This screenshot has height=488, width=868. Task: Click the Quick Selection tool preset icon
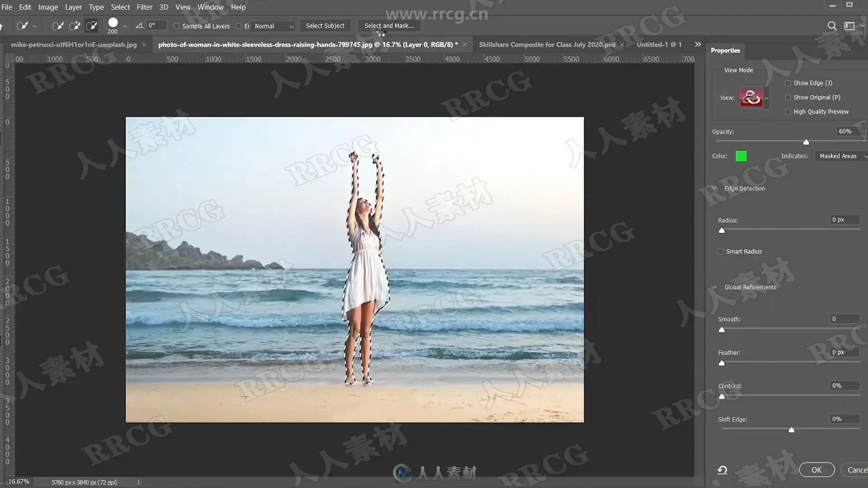click(22, 26)
